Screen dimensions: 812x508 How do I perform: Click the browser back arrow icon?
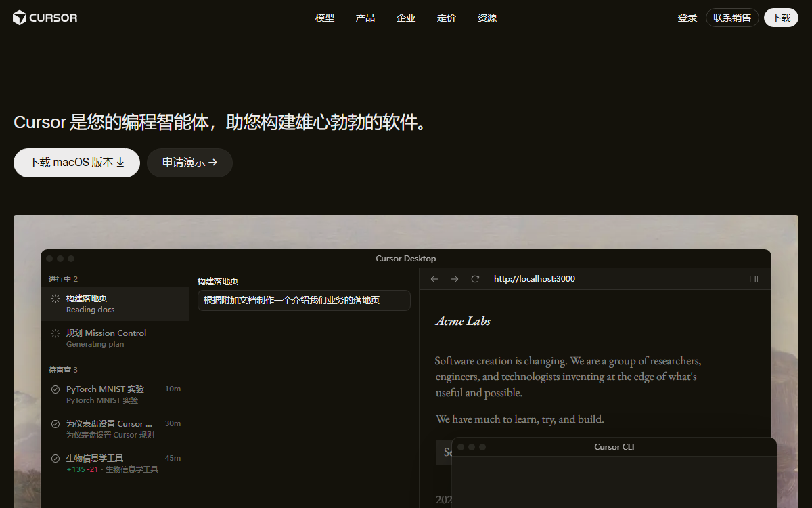434,279
